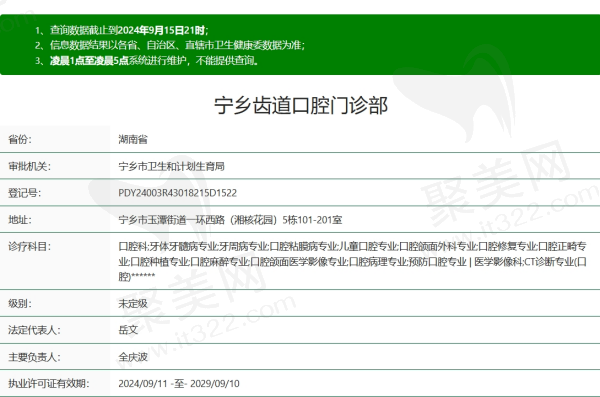Screen dimensions: 600x397
Task: Click the 执业许可证有效期 label
Action: pyautogui.click(x=49, y=384)
